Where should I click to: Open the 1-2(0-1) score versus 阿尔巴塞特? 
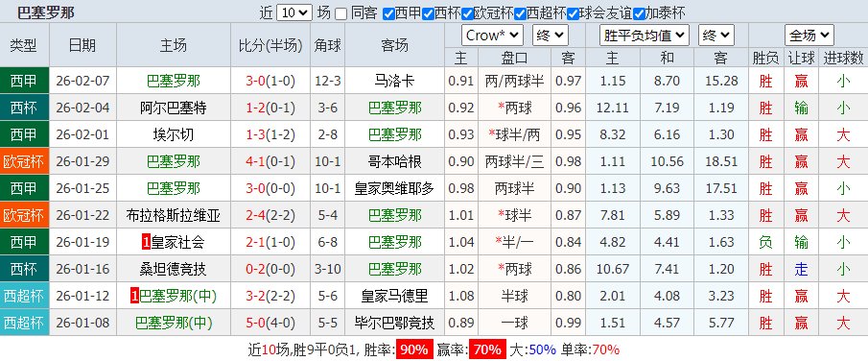(x=270, y=108)
